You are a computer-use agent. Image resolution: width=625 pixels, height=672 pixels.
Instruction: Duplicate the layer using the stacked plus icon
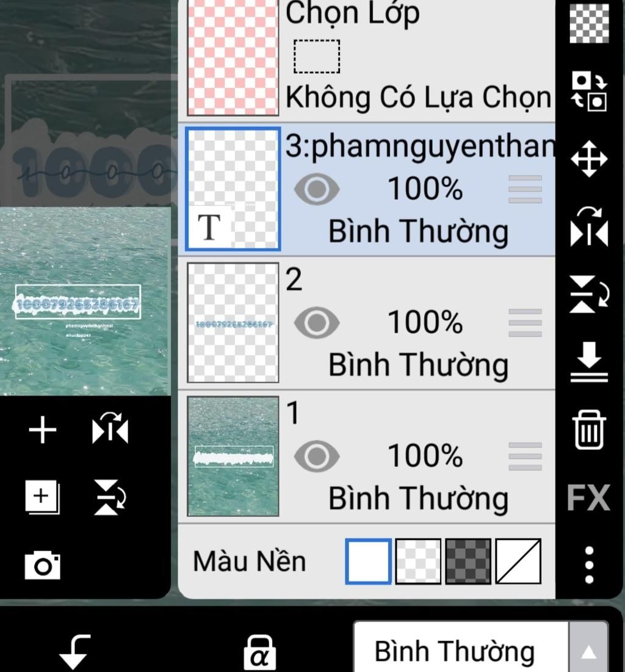pos(42,497)
